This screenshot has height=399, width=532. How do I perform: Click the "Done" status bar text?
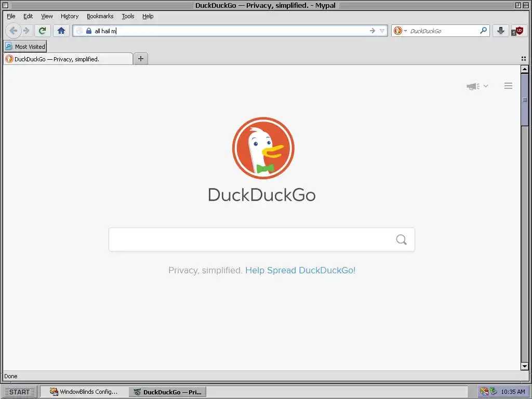11,376
